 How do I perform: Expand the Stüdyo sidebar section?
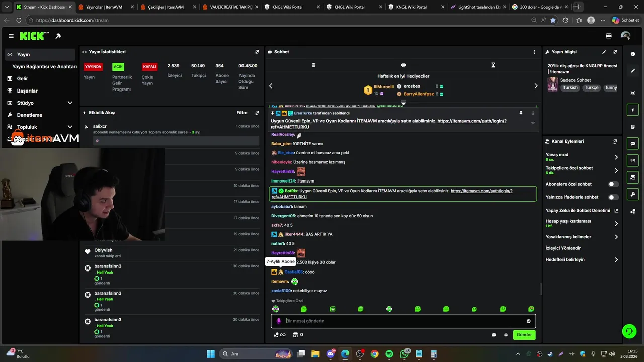coord(70,103)
